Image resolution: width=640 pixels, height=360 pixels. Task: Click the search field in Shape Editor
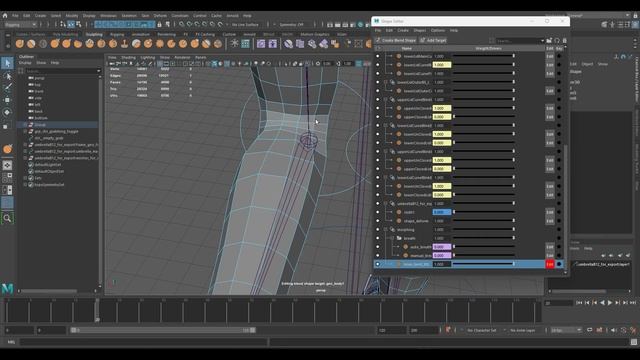[x=518, y=41]
